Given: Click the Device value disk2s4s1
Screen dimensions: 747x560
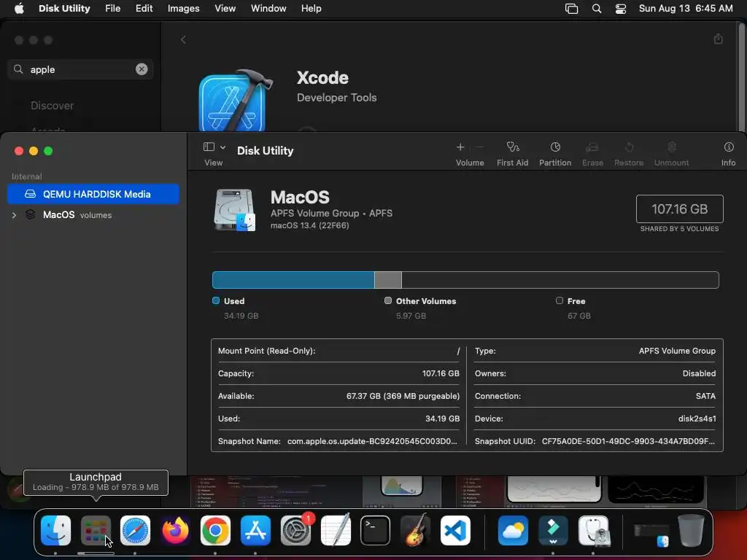Looking at the screenshot, I should 697,419.
